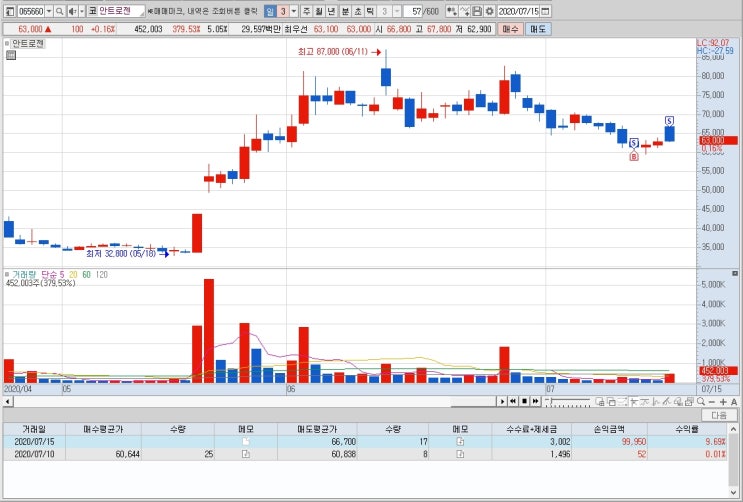Open the stock name combo box 안트로젠

(x=121, y=11)
